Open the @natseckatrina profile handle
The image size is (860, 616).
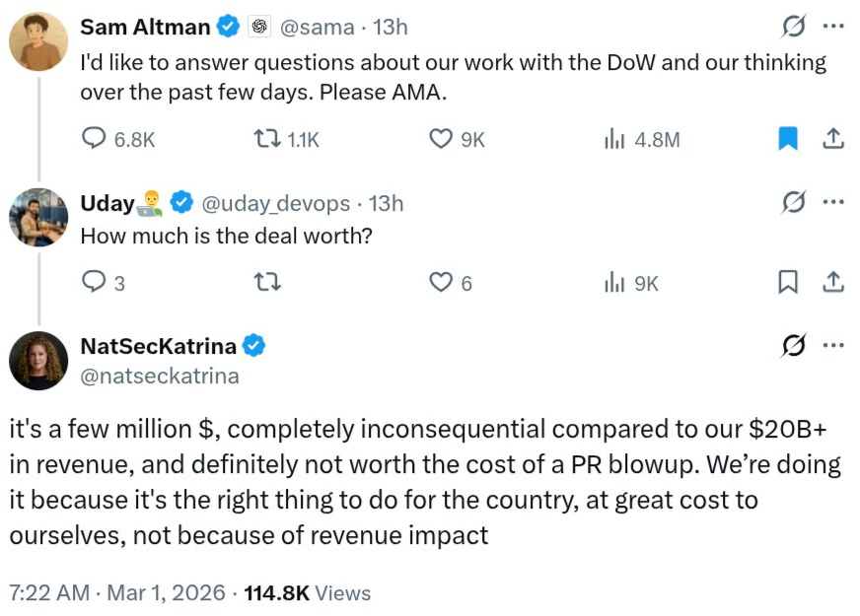click(160, 376)
